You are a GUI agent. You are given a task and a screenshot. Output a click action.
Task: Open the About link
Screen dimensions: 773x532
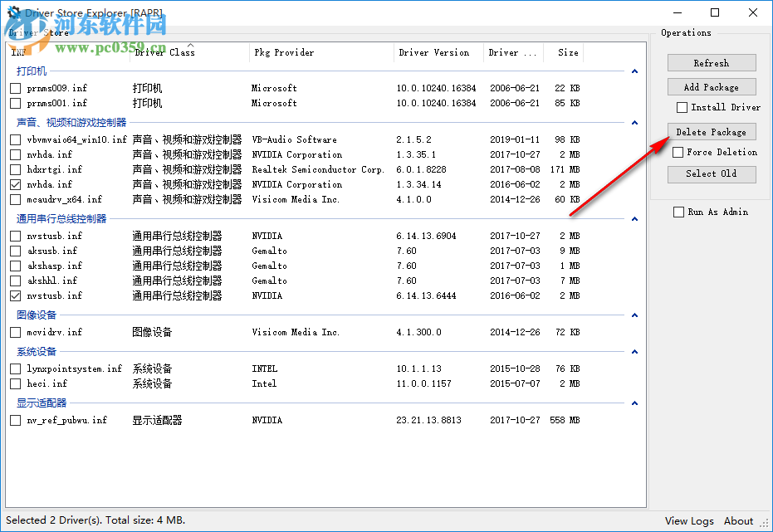click(738, 520)
